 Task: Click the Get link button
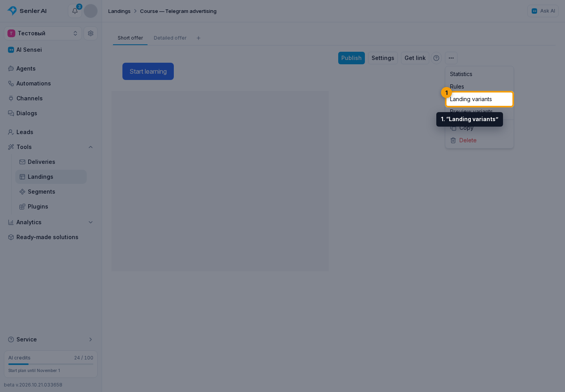pos(415,58)
